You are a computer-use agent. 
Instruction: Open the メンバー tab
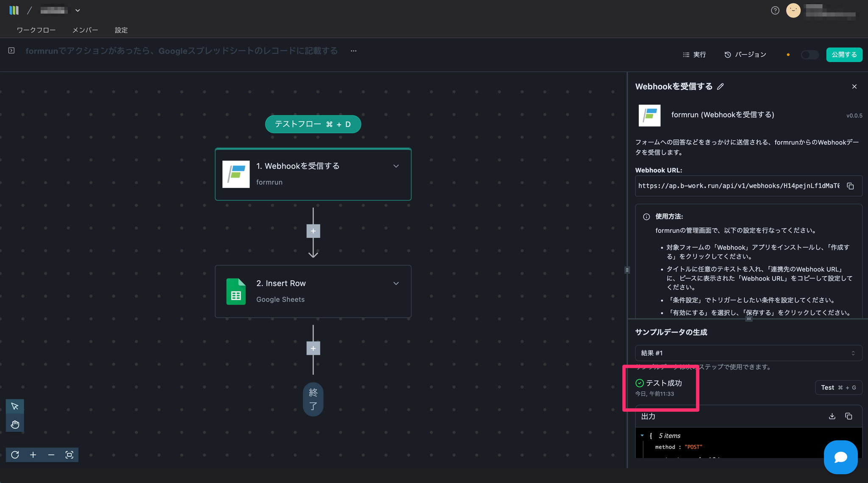click(x=85, y=30)
